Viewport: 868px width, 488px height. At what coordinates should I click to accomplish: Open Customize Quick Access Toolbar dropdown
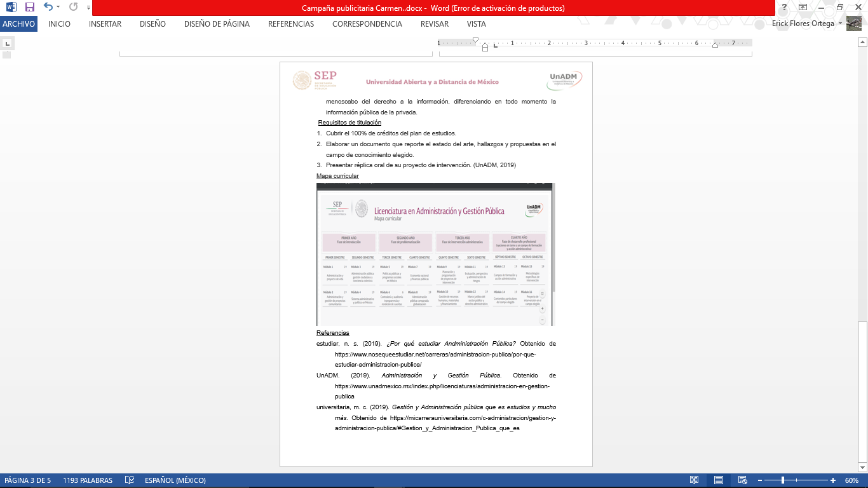(87, 8)
